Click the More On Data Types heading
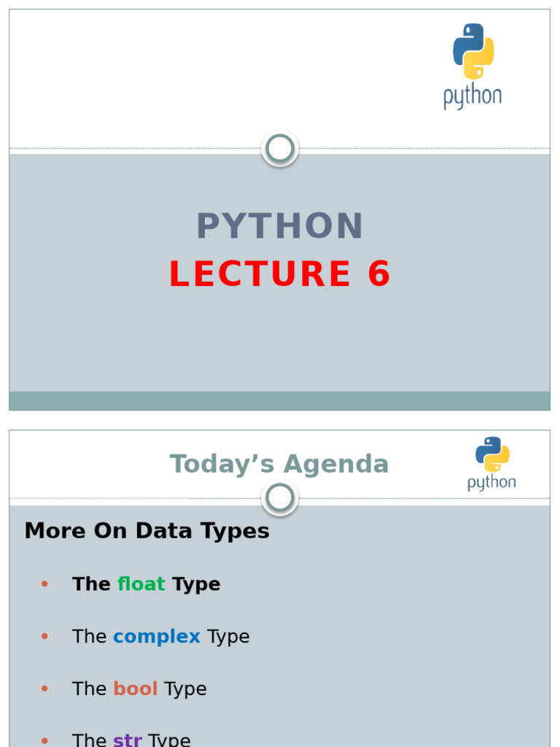The height and width of the screenshot is (747, 560). (x=147, y=530)
